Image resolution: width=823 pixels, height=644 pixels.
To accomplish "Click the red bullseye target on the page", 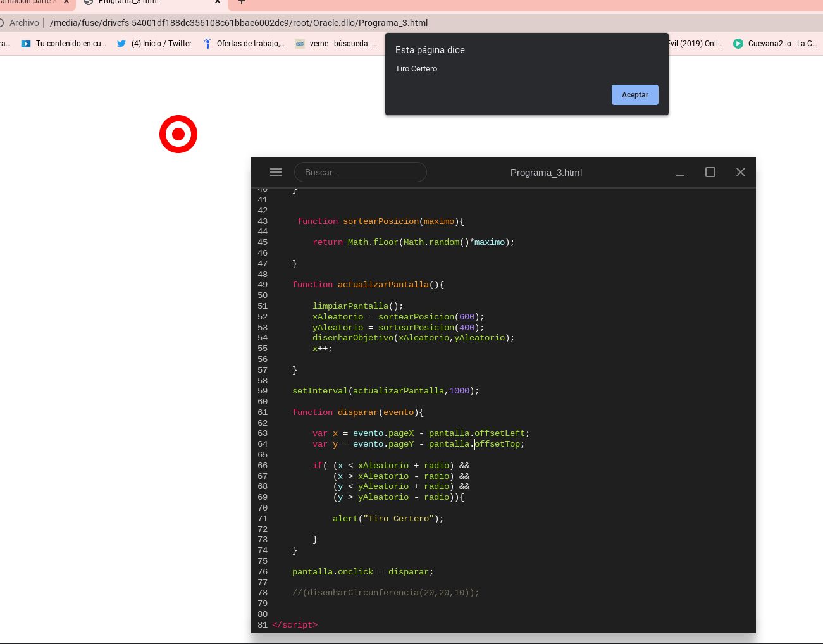I will pyautogui.click(x=178, y=134).
